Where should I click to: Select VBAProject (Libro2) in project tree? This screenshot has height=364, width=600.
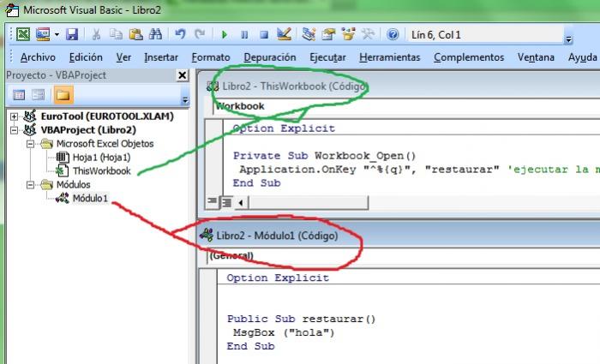point(88,130)
